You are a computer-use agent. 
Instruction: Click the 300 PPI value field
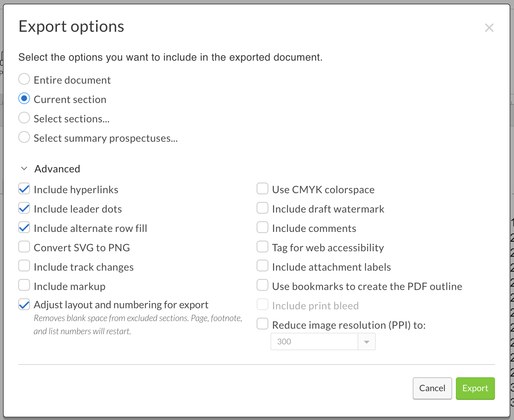click(314, 342)
